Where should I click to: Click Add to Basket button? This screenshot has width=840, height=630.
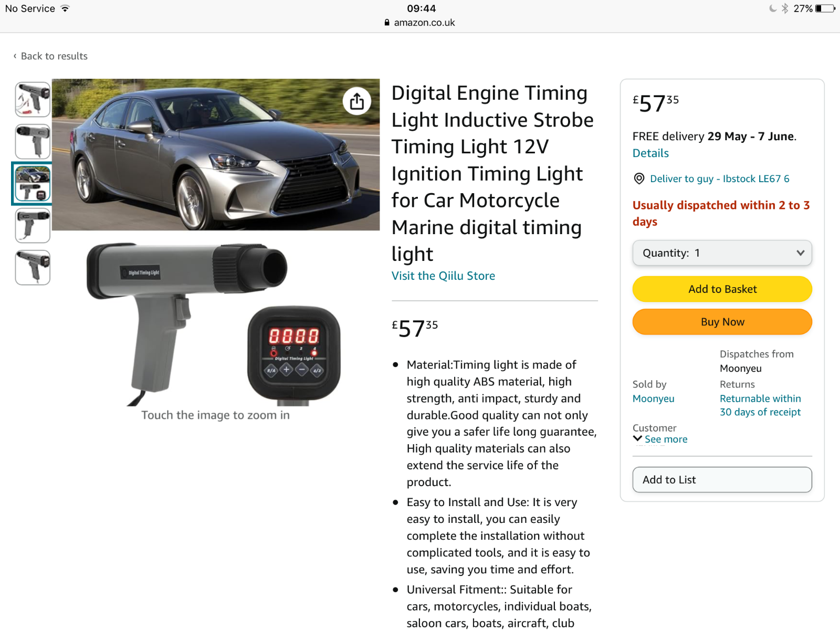coord(722,289)
